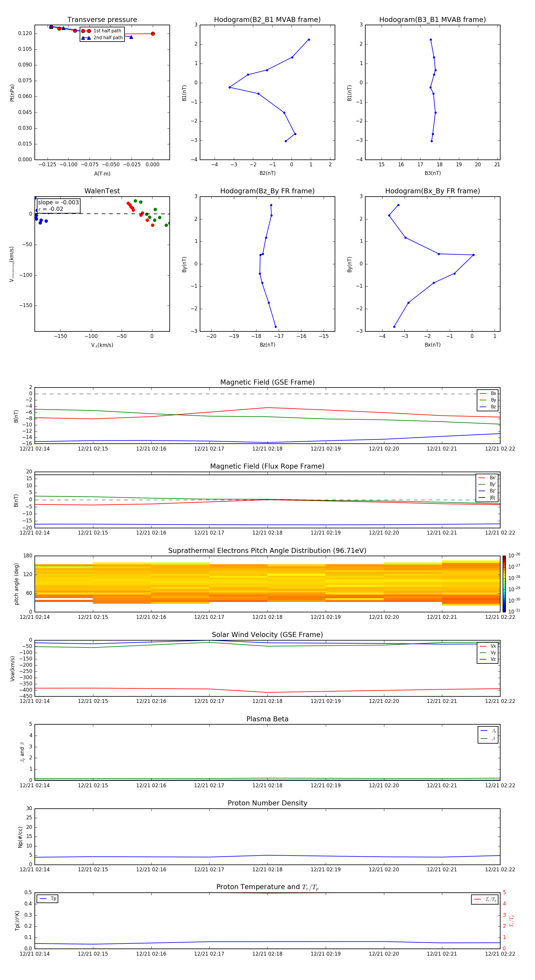Click the Suprathermal Electrons Pitch Angle Distribution title
Screen dimensions: 535x980
click(267, 551)
